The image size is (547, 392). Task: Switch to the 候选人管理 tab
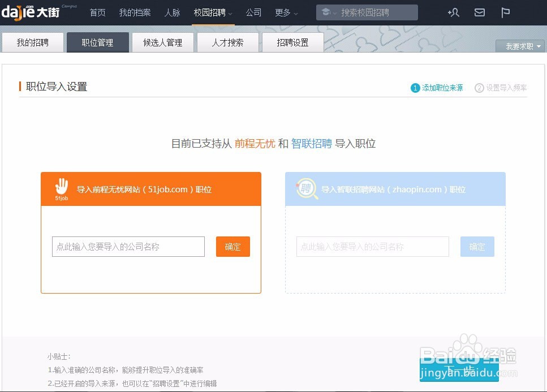pos(162,42)
